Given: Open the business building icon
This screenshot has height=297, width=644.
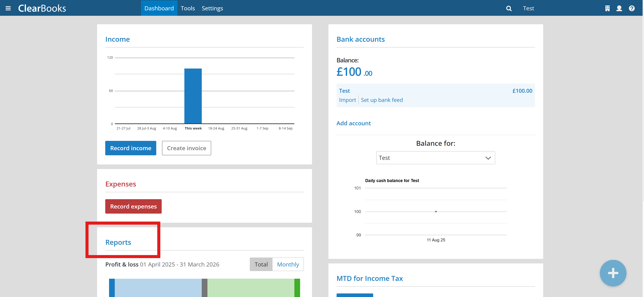Looking at the screenshot, I should [607, 8].
